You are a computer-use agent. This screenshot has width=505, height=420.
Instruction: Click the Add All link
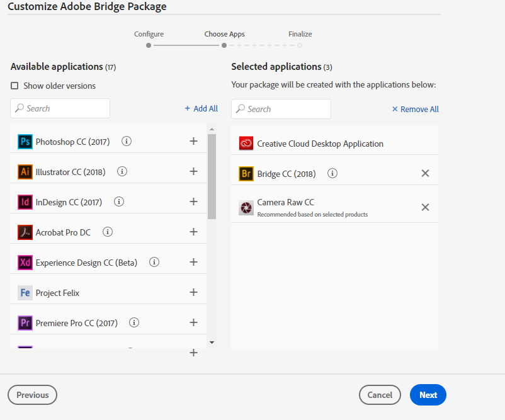pyautogui.click(x=201, y=108)
